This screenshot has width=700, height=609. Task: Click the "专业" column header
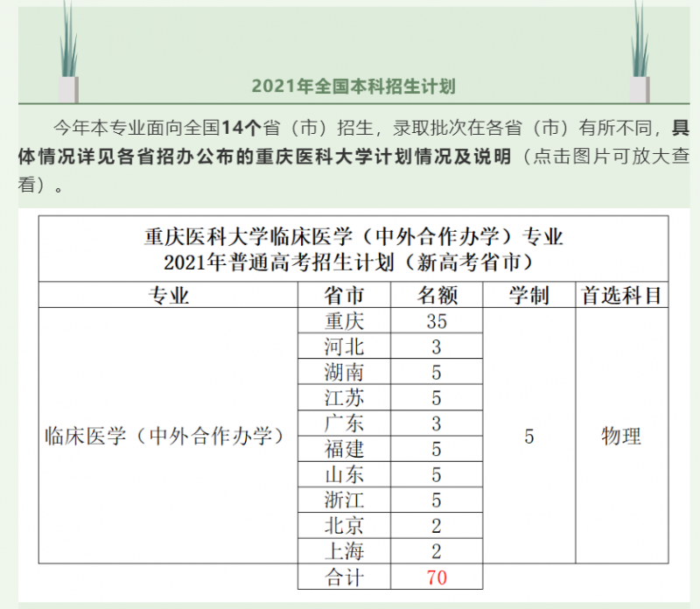(168, 295)
